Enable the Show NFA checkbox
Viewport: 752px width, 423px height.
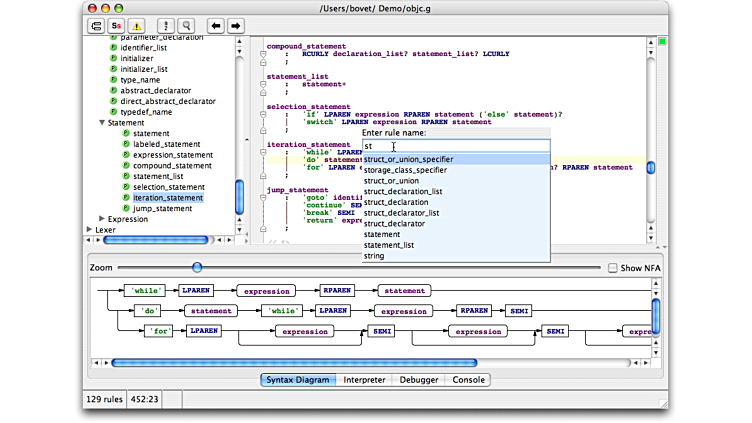tap(612, 268)
